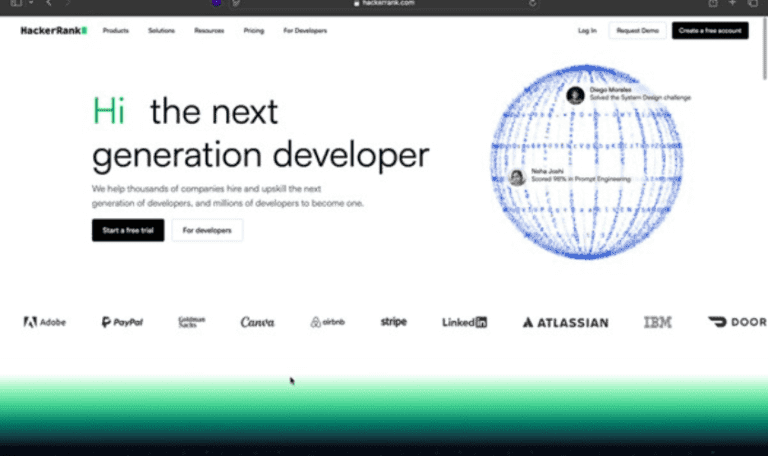Viewport: 768px width, 456px height.
Task: Click the page vertical scrollbar
Action: 765,49
